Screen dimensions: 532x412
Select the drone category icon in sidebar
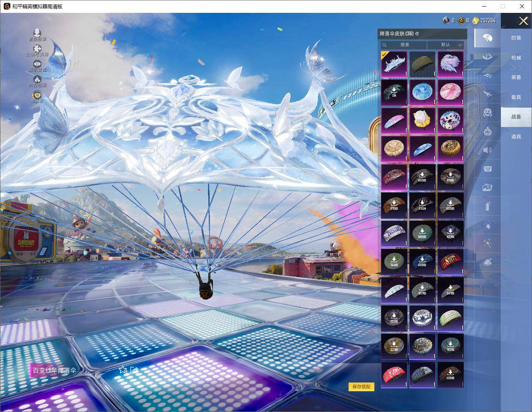(x=488, y=75)
